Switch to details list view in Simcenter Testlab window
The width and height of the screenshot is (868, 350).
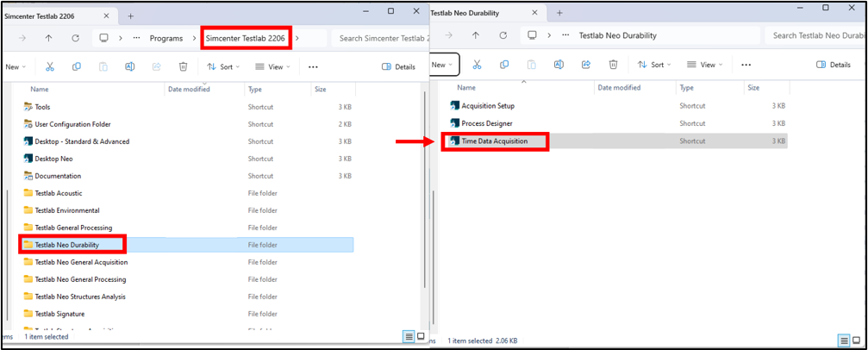tap(409, 336)
